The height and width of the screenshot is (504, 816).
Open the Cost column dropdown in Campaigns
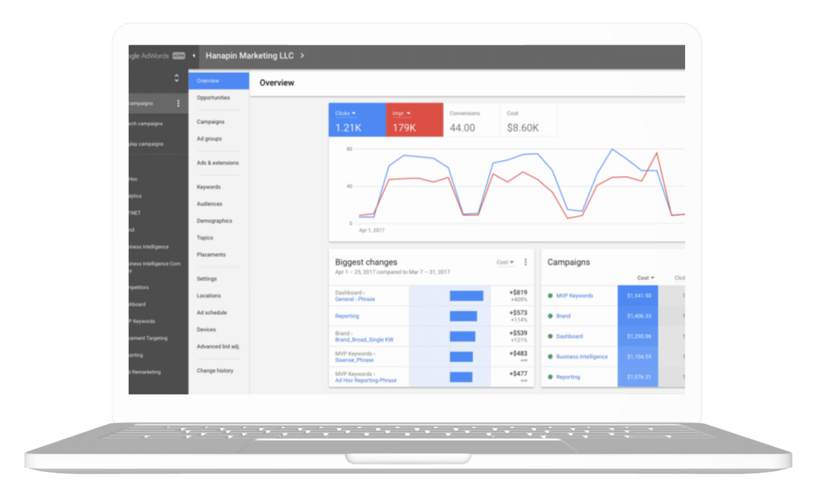[646, 278]
